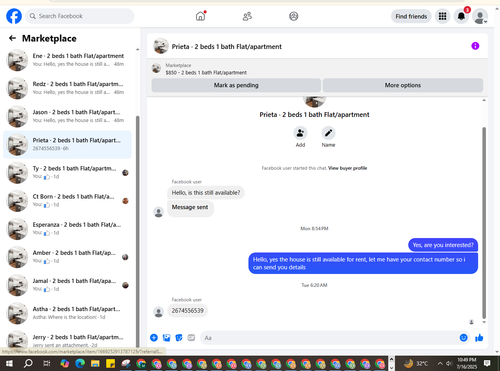Click the chat scroll-down arrow
The height and width of the screenshot is (371, 500).
tap(484, 322)
